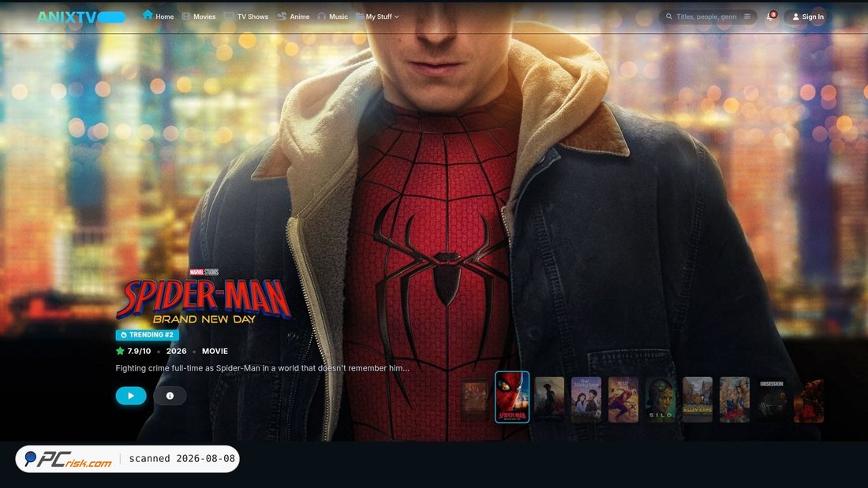Open the TV Shows section
The image size is (868, 488).
coord(245,17)
